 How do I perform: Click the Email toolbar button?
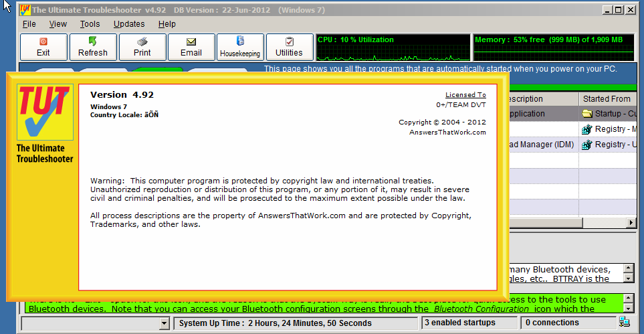coord(191,48)
